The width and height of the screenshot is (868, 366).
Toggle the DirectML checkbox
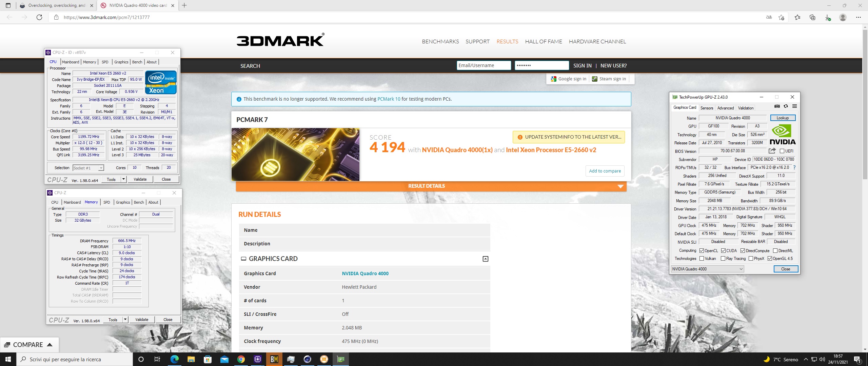coord(775,251)
